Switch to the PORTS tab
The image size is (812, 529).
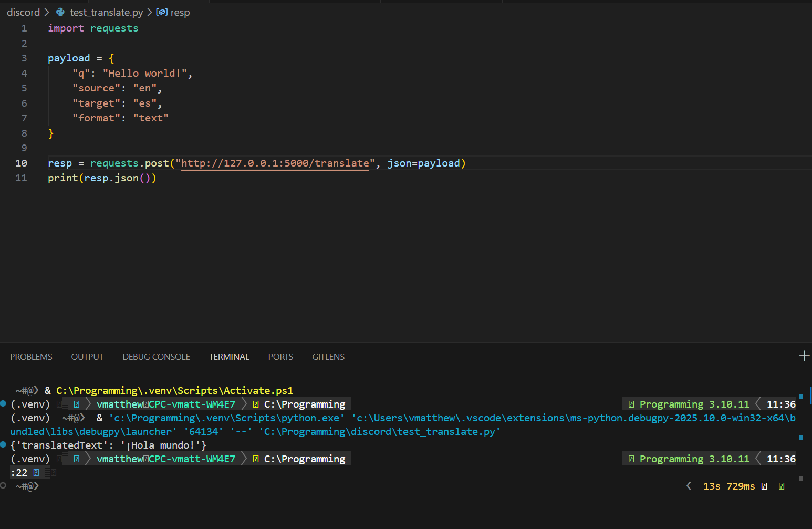click(280, 357)
